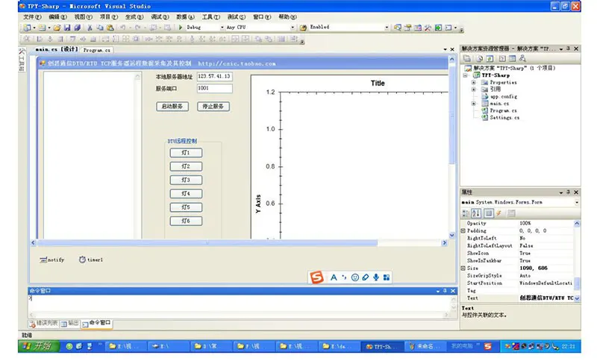
Task: Click the 灯3 button
Action: 186,180
